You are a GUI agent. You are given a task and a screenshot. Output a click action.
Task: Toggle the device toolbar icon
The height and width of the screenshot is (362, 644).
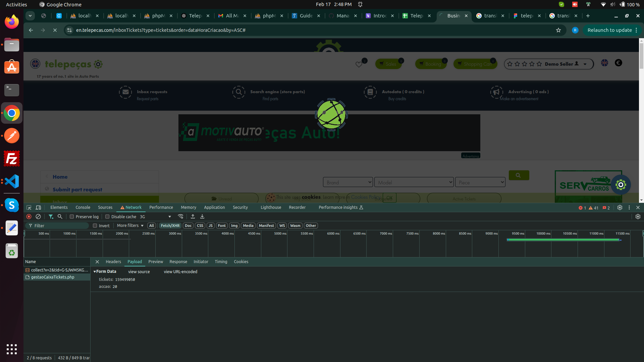tap(38, 207)
